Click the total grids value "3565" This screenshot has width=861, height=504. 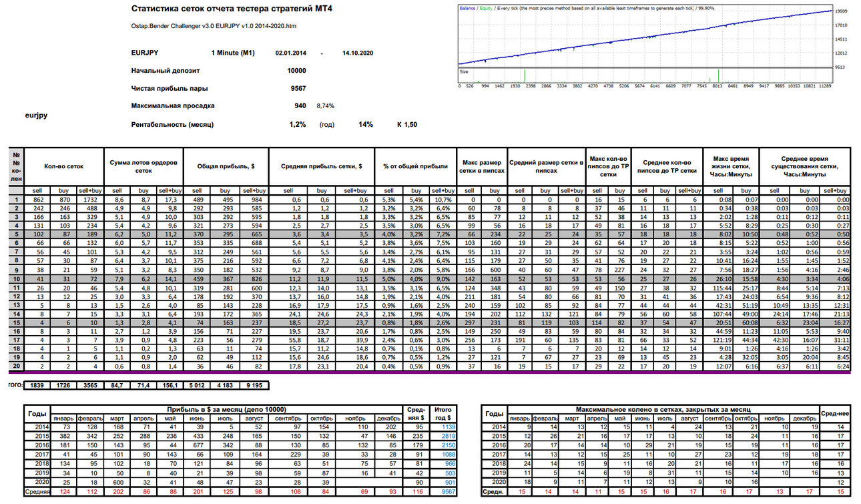click(x=90, y=385)
